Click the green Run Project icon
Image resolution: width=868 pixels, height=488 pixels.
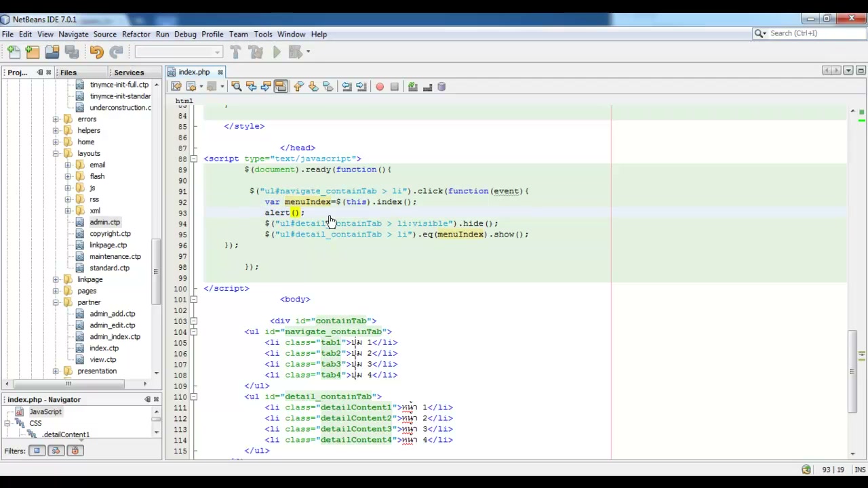277,52
